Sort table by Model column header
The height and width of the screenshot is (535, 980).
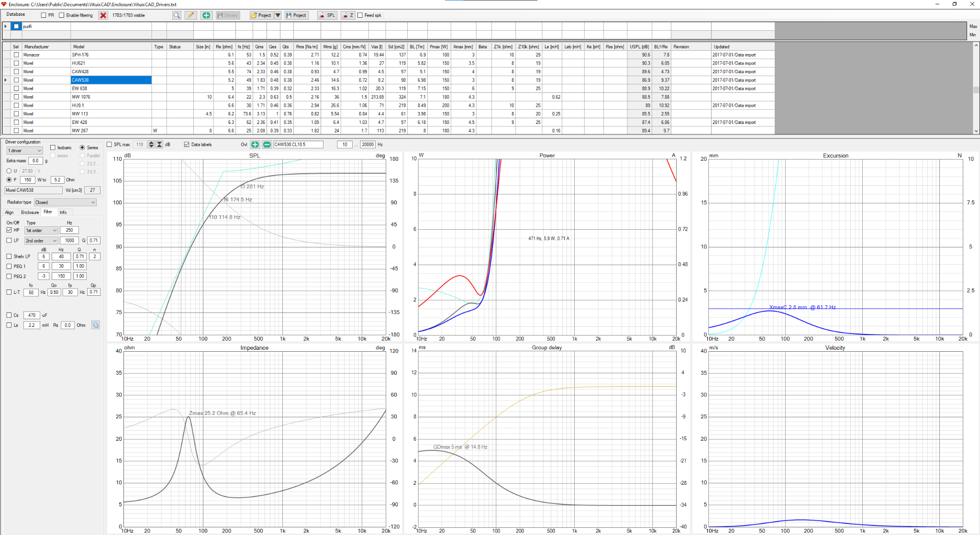111,47
